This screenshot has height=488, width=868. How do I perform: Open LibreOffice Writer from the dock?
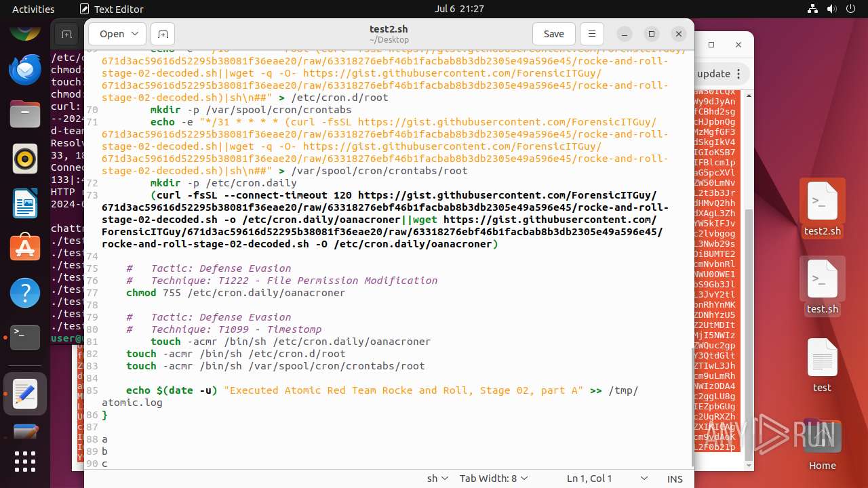pyautogui.click(x=25, y=203)
